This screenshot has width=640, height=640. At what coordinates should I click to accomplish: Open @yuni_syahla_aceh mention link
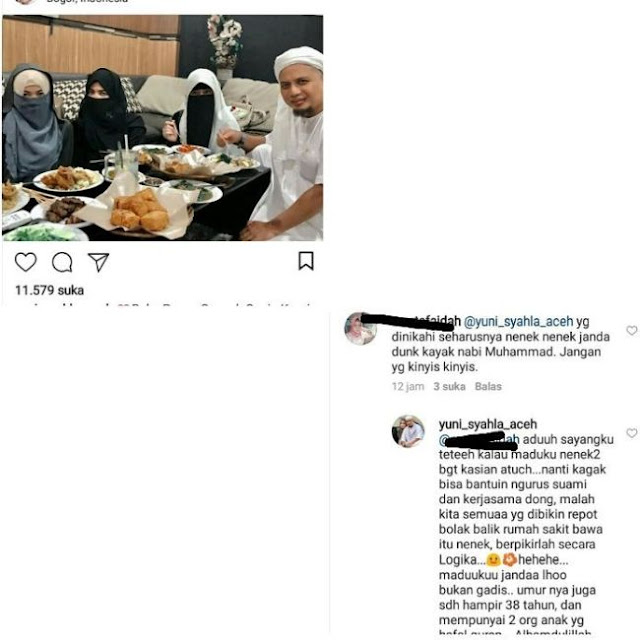(518, 322)
